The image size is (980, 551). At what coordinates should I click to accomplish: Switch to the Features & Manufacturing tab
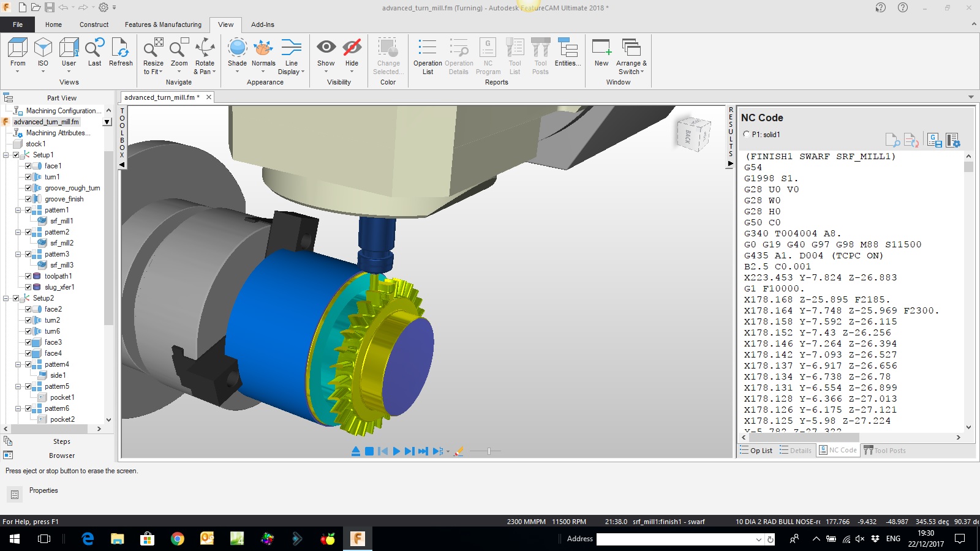pyautogui.click(x=163, y=24)
